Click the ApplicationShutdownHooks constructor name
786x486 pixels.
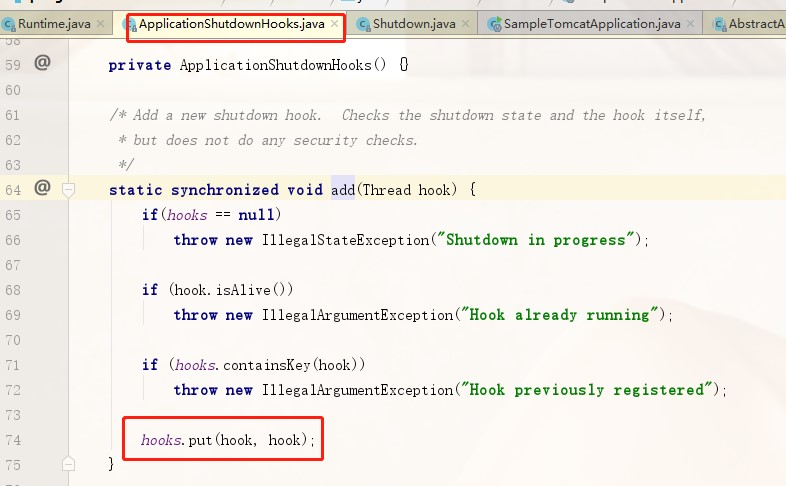click(276, 65)
